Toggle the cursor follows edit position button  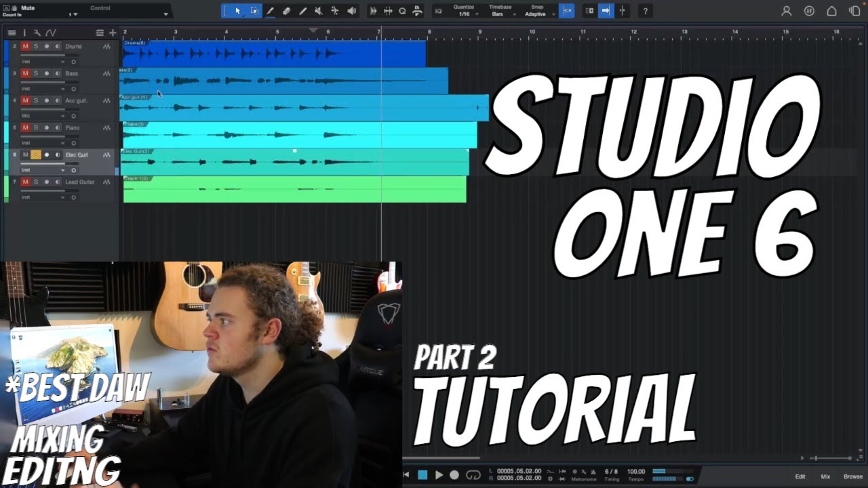622,11
